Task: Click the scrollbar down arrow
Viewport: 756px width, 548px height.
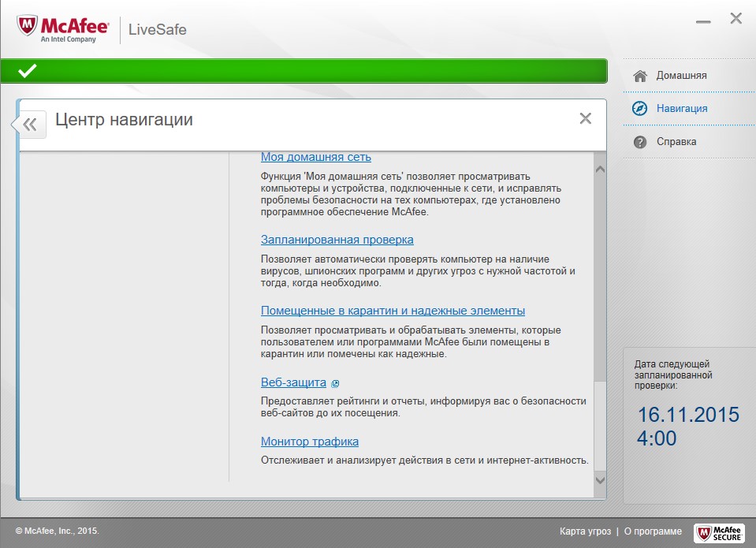Action: 600,480
